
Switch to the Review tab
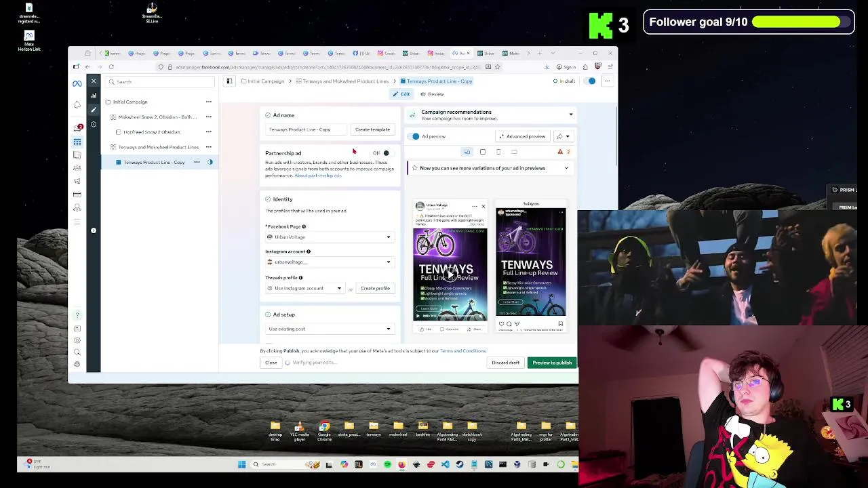(x=432, y=94)
